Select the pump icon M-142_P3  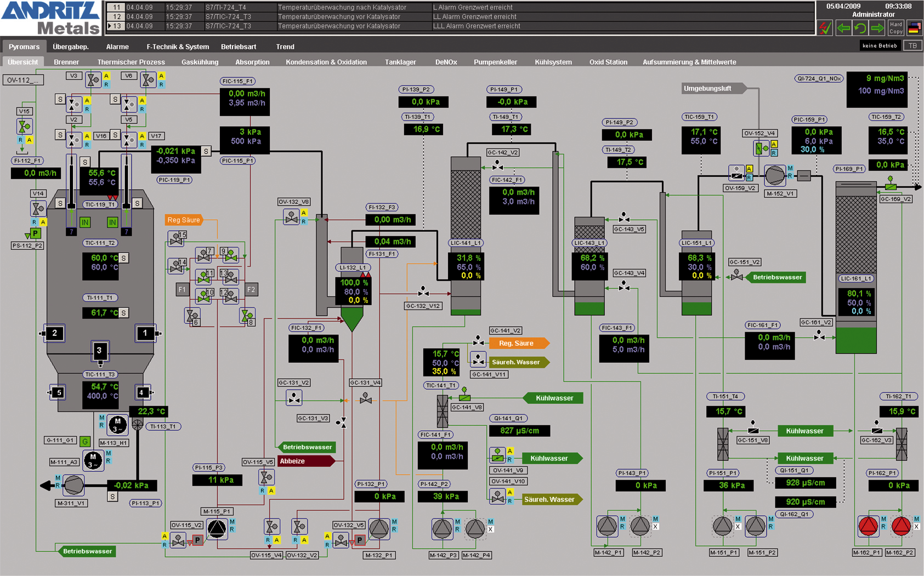pyautogui.click(x=441, y=528)
